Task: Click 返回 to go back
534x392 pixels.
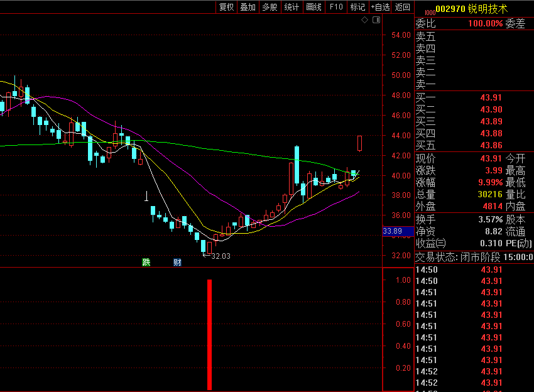Action: point(403,7)
